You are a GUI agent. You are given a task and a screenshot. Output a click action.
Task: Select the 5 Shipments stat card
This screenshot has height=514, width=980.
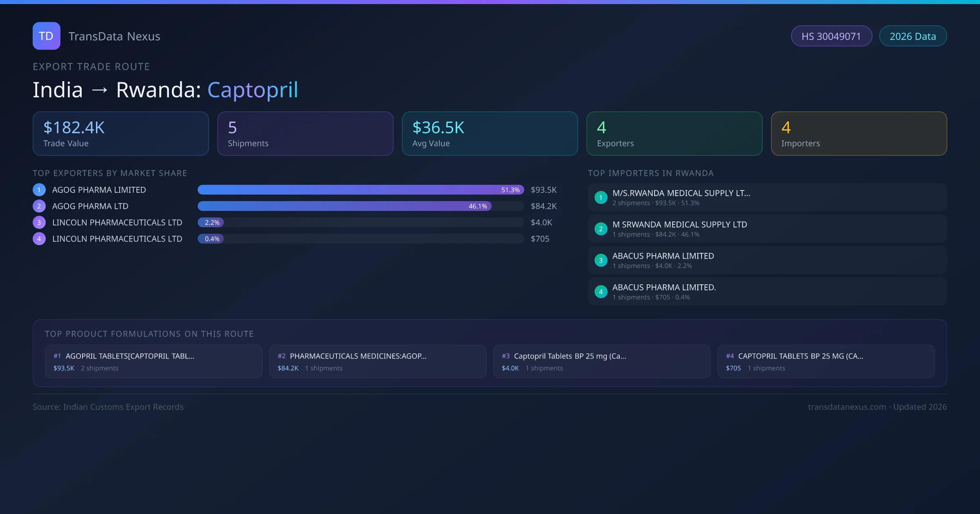point(305,134)
